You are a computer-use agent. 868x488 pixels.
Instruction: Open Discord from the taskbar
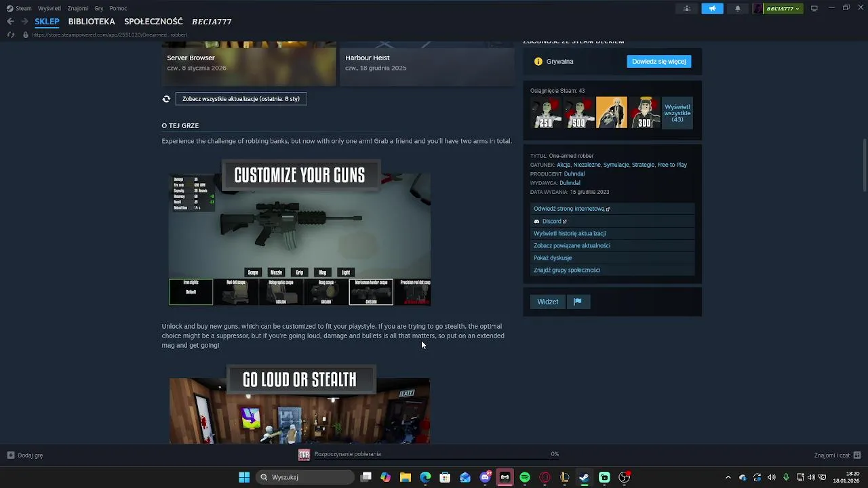[x=486, y=477]
